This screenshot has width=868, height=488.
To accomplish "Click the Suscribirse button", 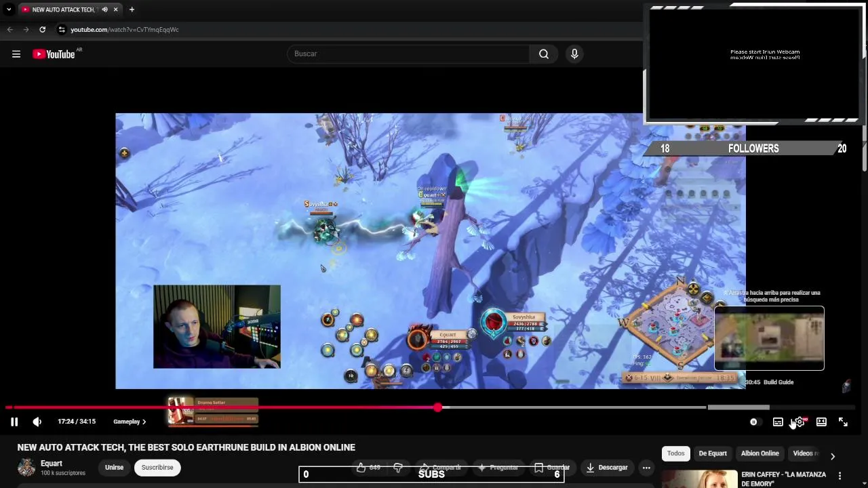I will (x=157, y=468).
